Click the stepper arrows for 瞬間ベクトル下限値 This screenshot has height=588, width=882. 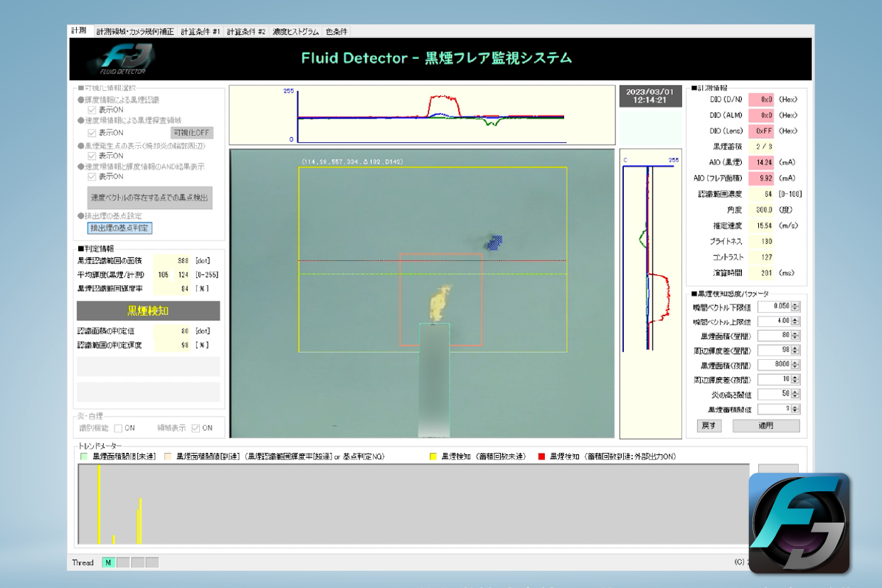795,306
